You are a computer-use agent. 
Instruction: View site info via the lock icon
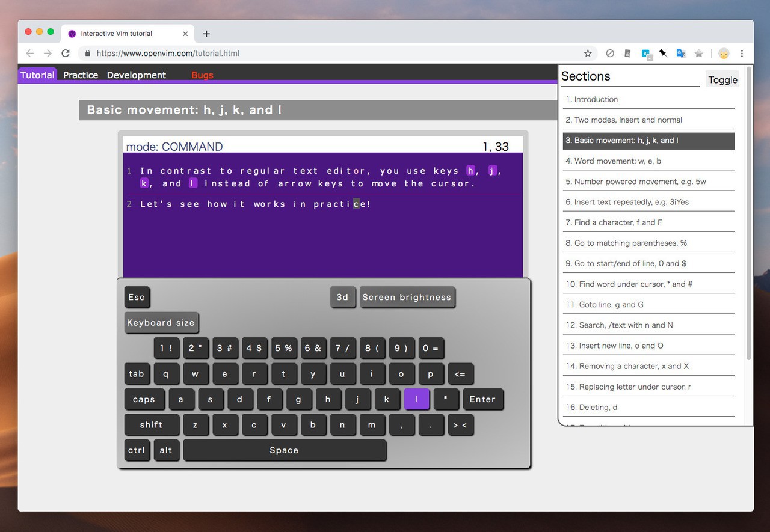pos(88,54)
